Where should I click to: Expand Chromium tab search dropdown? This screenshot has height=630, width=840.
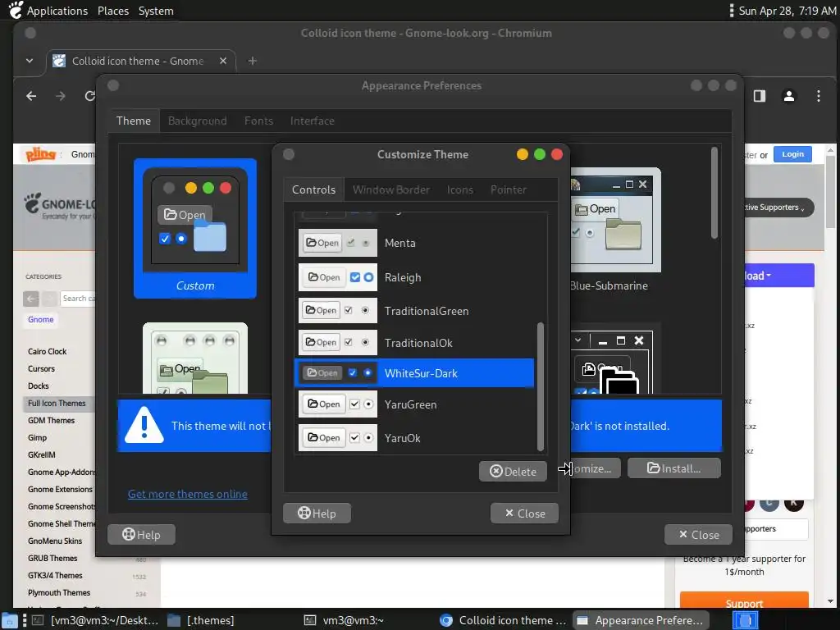[x=30, y=61]
